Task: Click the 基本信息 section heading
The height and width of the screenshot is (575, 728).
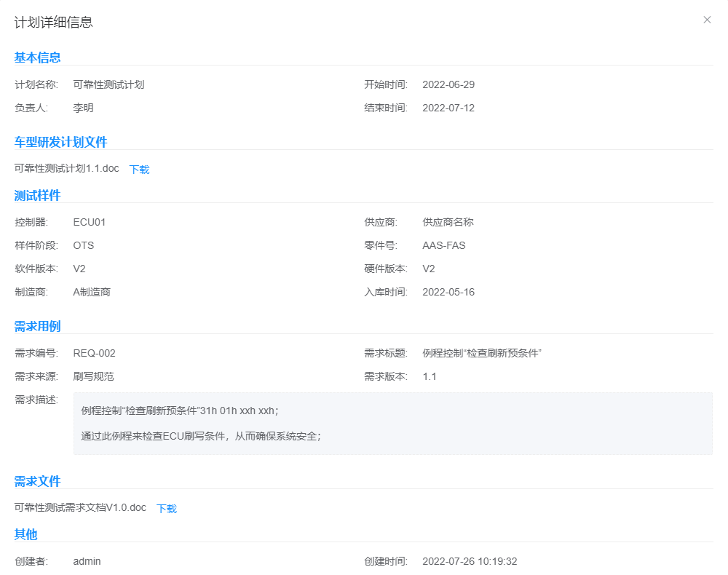Action: 36,57
